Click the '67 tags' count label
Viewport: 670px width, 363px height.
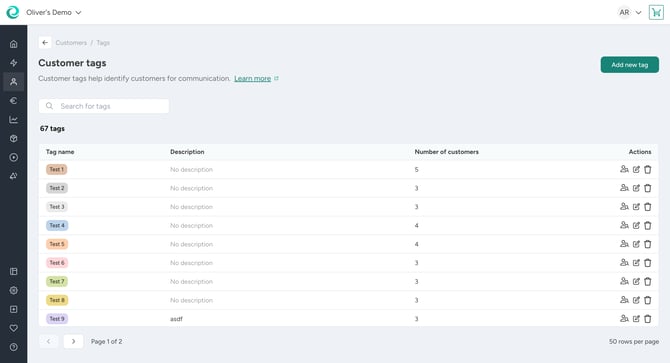pos(52,129)
